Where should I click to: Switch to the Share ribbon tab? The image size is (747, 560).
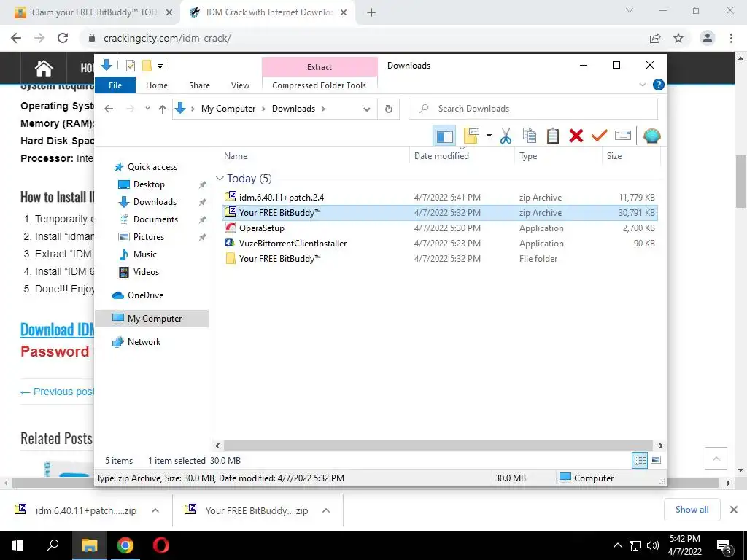(x=199, y=85)
